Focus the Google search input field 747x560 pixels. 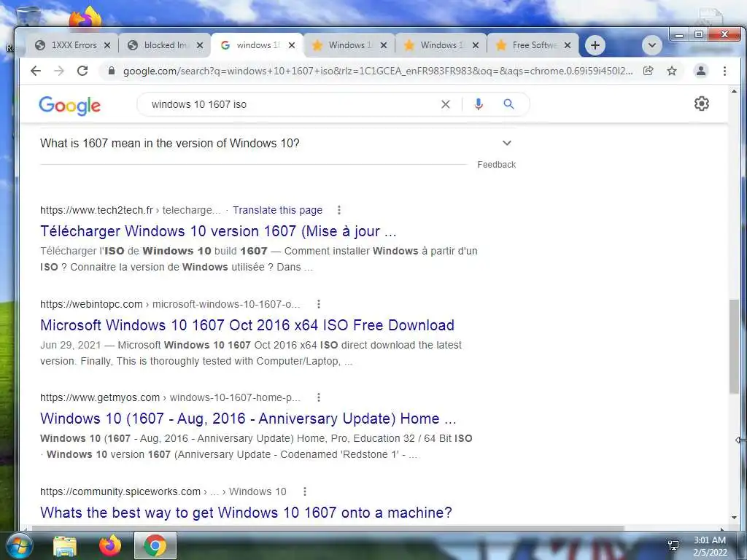(x=290, y=104)
